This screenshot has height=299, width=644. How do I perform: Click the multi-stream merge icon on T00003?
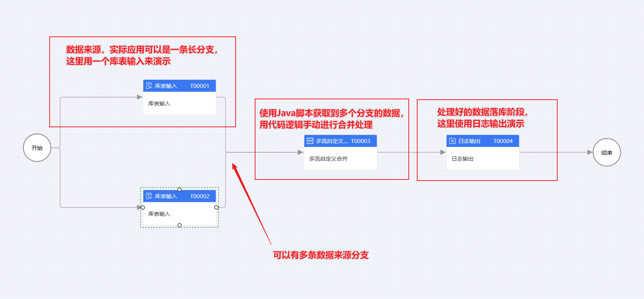tap(310, 141)
